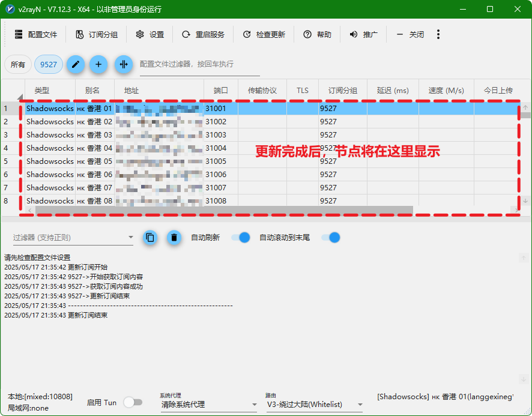Open the 设置 menu
The image size is (532, 416).
pyautogui.click(x=150, y=34)
